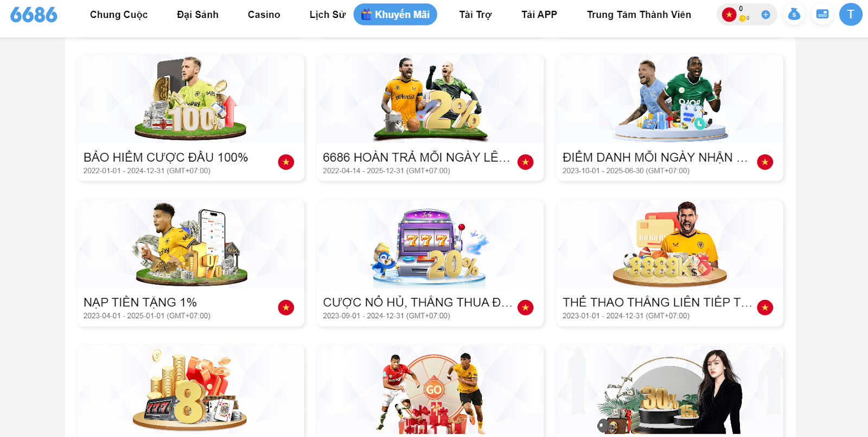Click flag badge on Nạp Tiền Tặng 1% card
The height and width of the screenshot is (437, 868).
click(286, 307)
